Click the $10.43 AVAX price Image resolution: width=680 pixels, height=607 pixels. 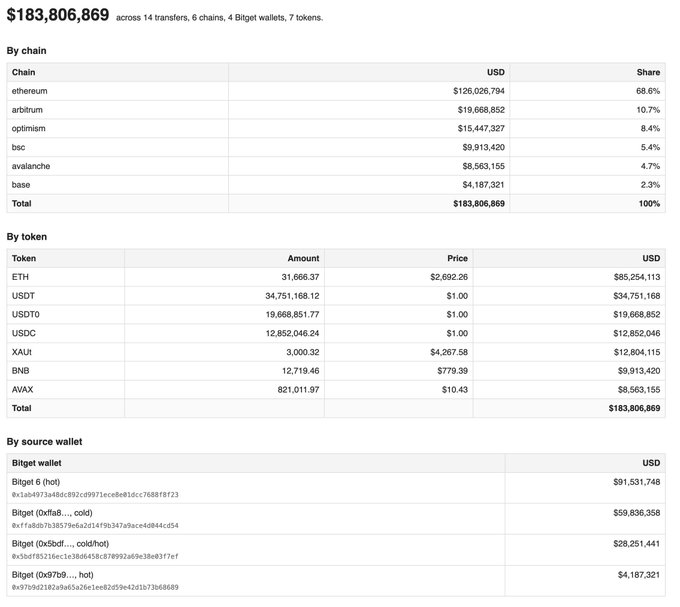coord(454,389)
